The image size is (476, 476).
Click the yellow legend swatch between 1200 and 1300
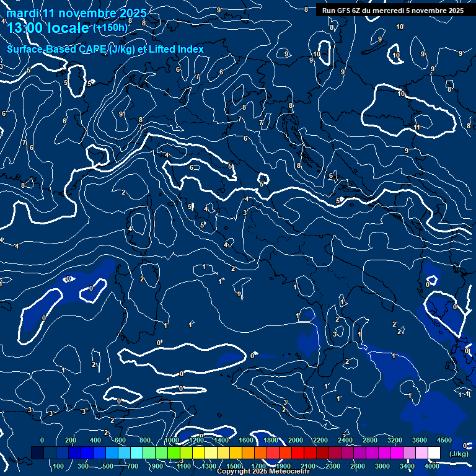pyautogui.click(x=198, y=452)
